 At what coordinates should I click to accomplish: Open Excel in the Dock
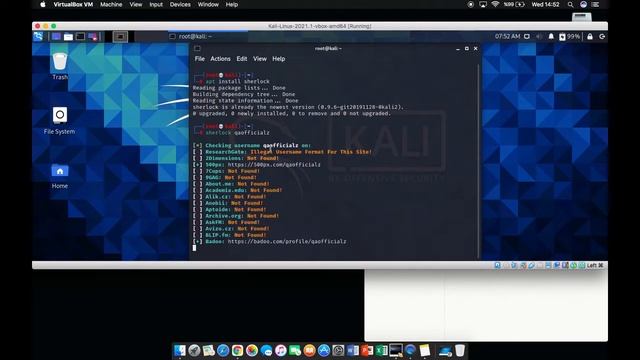(381, 350)
